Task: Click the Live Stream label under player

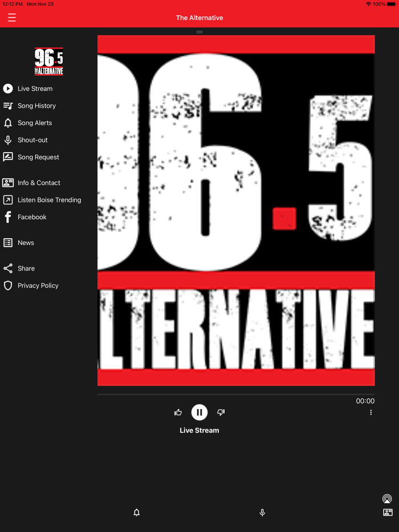Action: (x=199, y=430)
